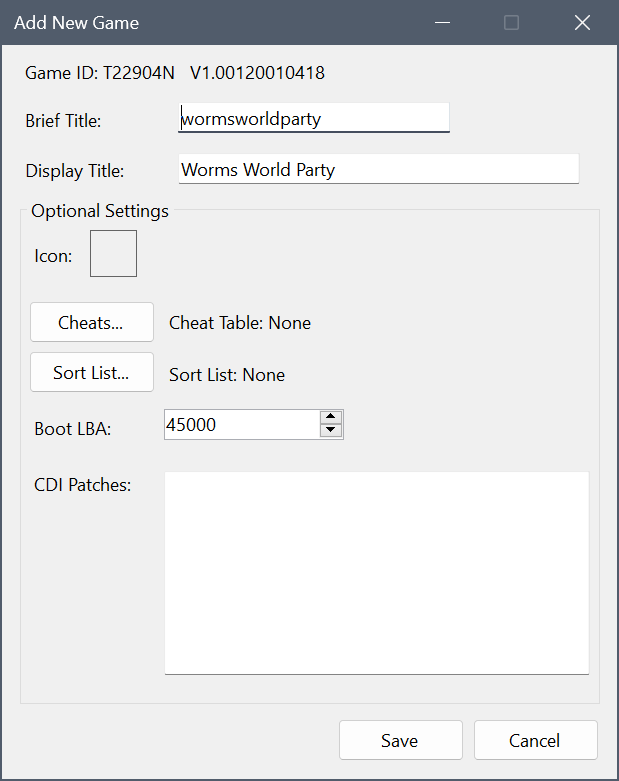Image resolution: width=619 pixels, height=781 pixels.
Task: Select the Boot LBA value field
Action: 240,424
